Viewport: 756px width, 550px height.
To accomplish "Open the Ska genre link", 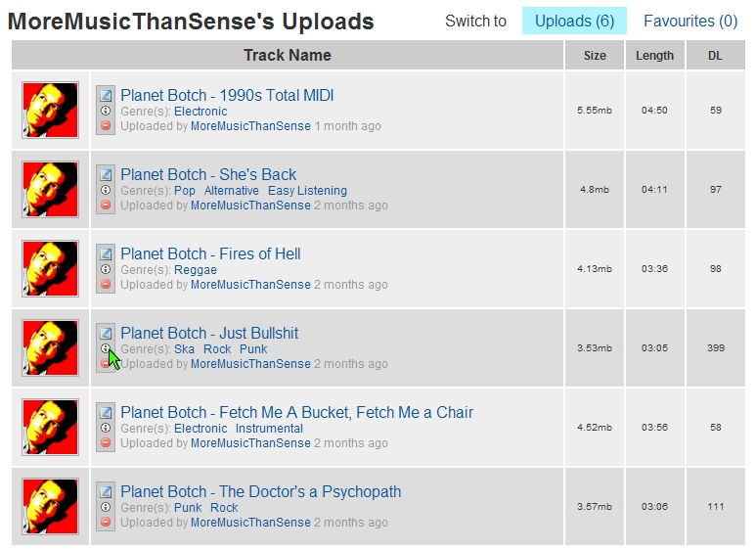I will pos(184,348).
